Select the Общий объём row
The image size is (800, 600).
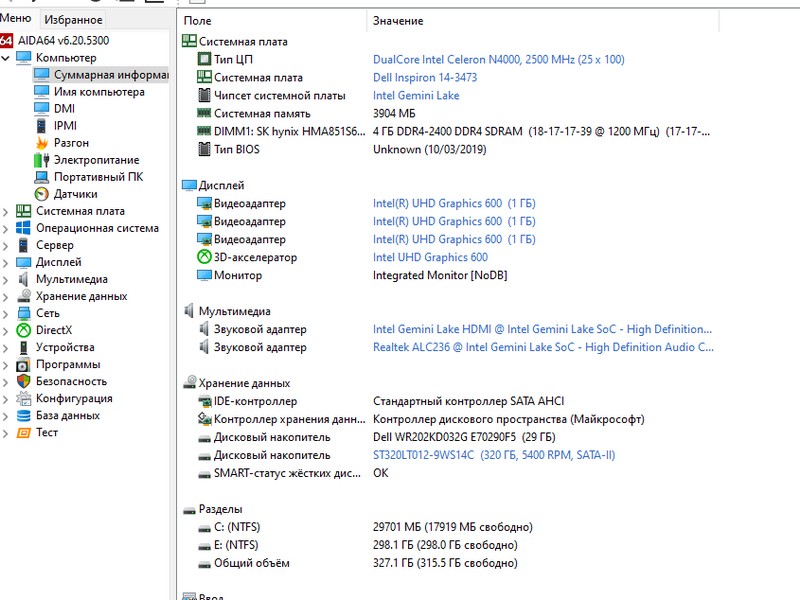pos(357,563)
